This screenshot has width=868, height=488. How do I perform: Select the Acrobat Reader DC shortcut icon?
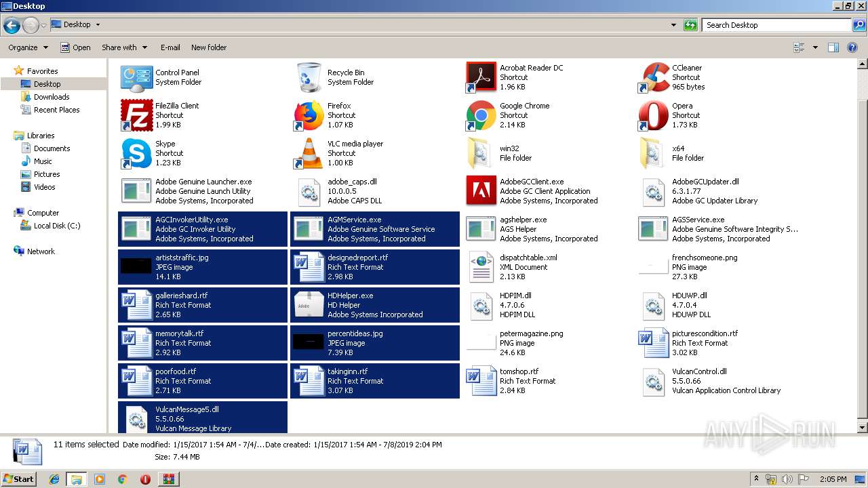coord(481,77)
